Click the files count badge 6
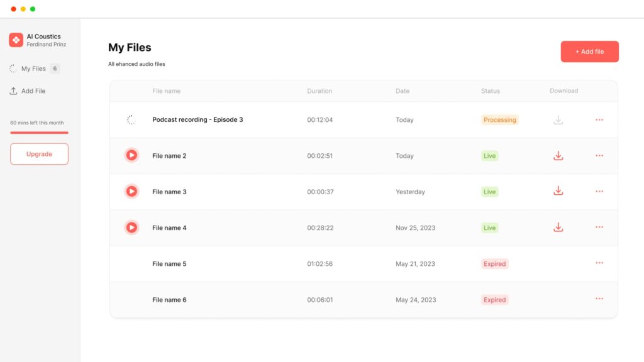644x362 pixels. point(55,69)
